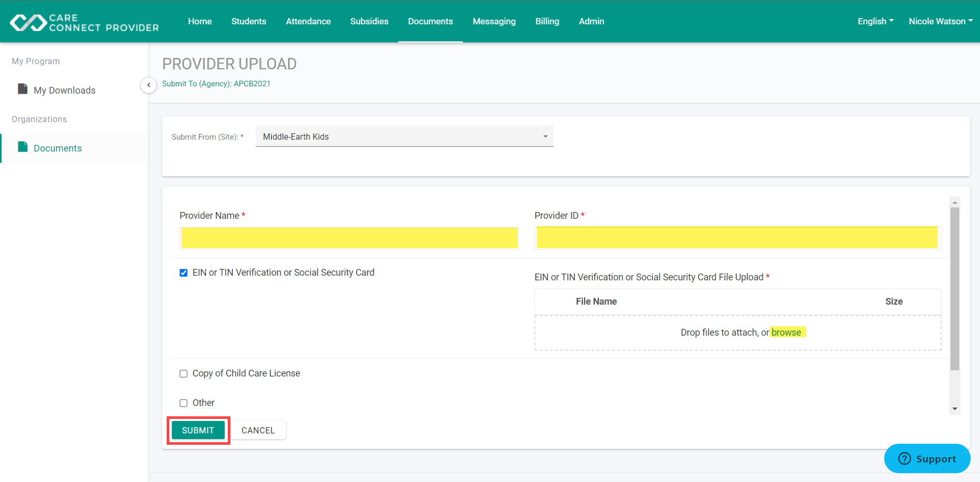Screen dimensions: 980x482
Task: Click the Support question mark icon
Action: pos(904,459)
